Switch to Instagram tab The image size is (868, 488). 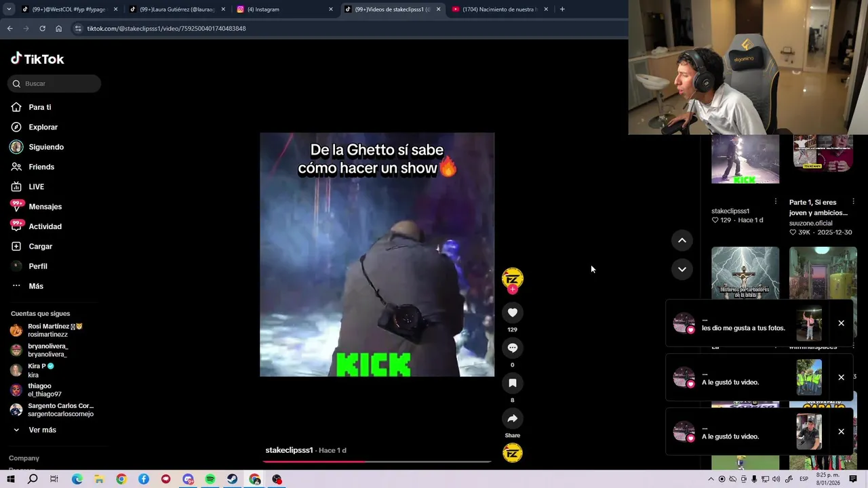(x=285, y=9)
